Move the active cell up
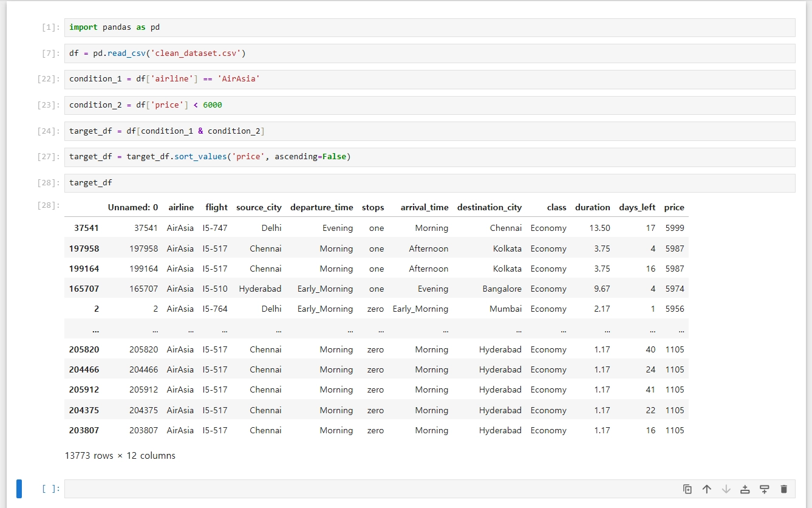Screen dimensions: 812x508 (x=707, y=489)
